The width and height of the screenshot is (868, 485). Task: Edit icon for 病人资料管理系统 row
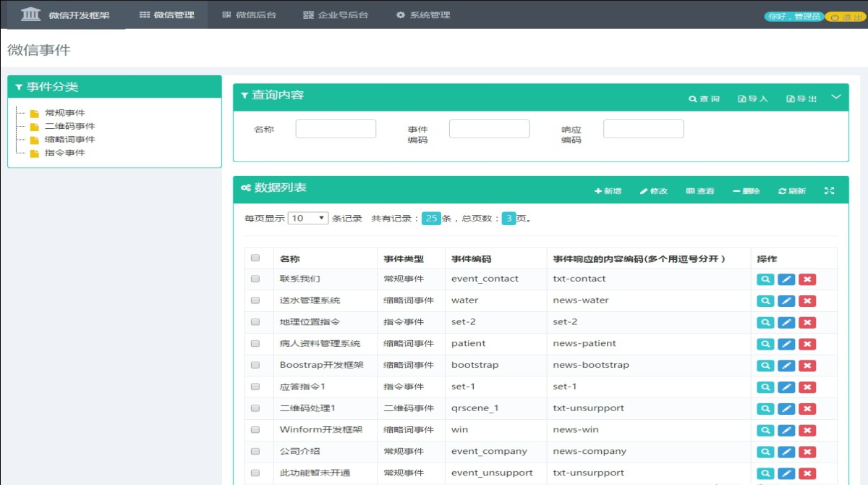coord(786,344)
